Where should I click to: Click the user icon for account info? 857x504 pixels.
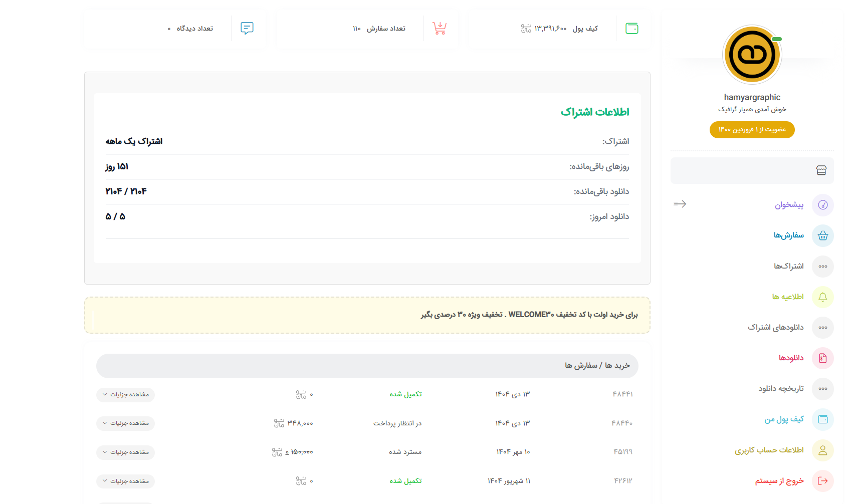pos(822,450)
